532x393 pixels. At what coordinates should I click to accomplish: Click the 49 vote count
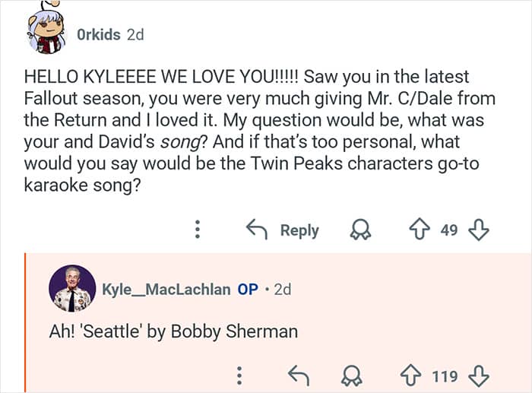(x=449, y=230)
